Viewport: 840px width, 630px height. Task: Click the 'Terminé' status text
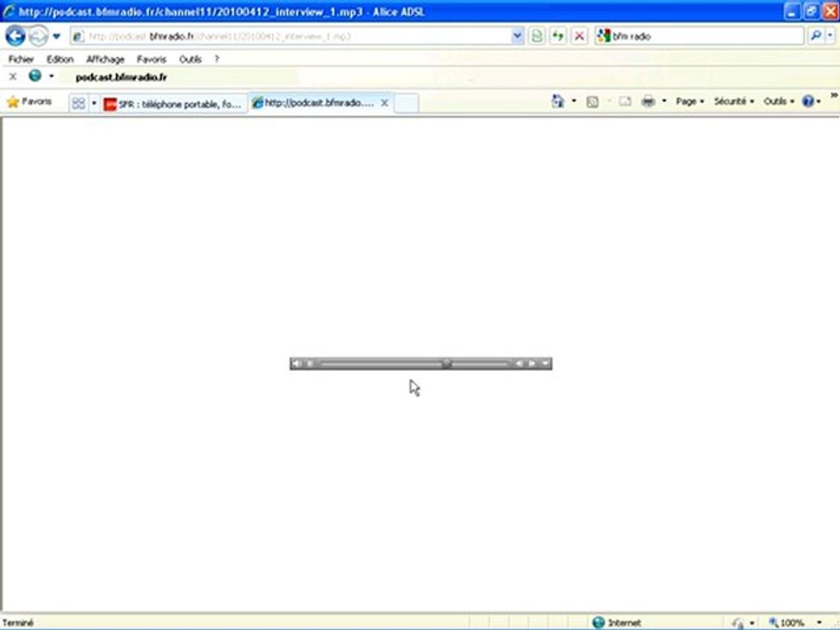[x=18, y=622]
